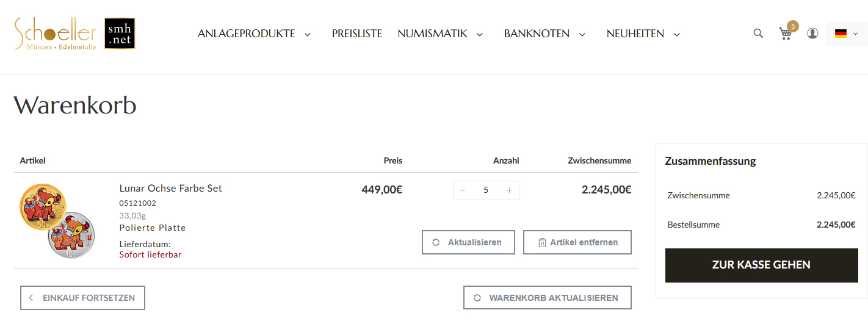Click the quantity input field
This screenshot has width=868, height=321.
(486, 190)
